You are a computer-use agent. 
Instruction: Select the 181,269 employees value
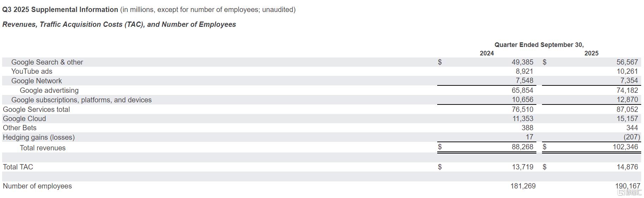pos(523,186)
